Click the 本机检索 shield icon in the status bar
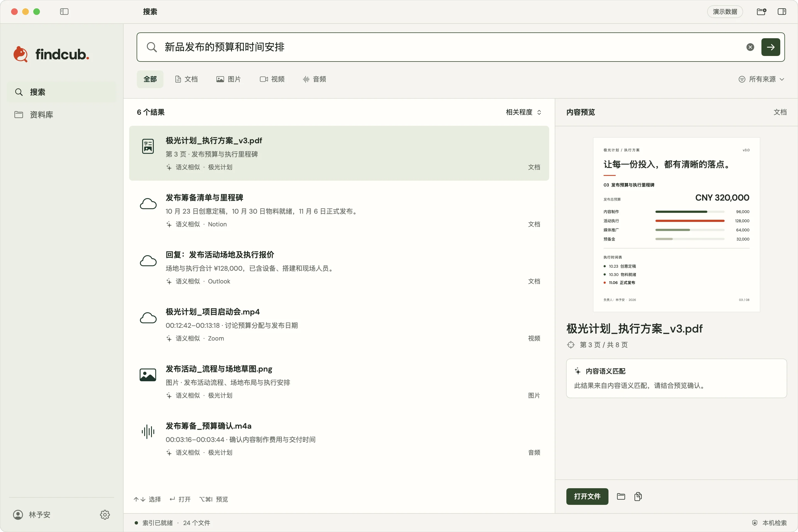 [754, 523]
